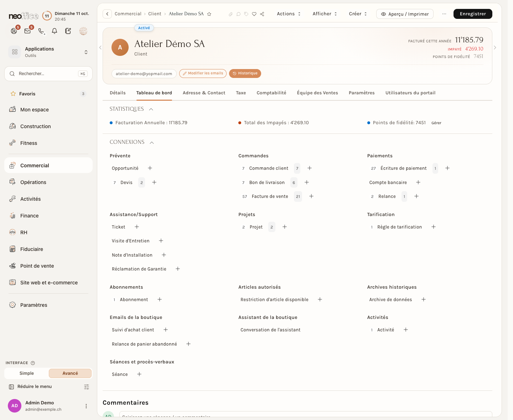Image resolution: width=513 pixels, height=420 pixels.
Task: Open the tag icon in top bar
Action: tap(246, 14)
